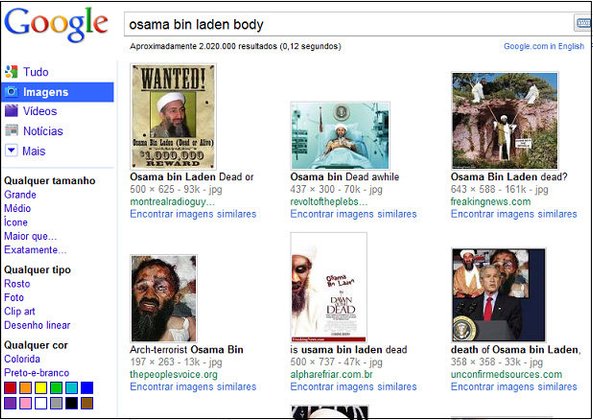Viewport: 593px width, 420px height.
Task: Switch to the Notícias results tab
Action: point(43,131)
